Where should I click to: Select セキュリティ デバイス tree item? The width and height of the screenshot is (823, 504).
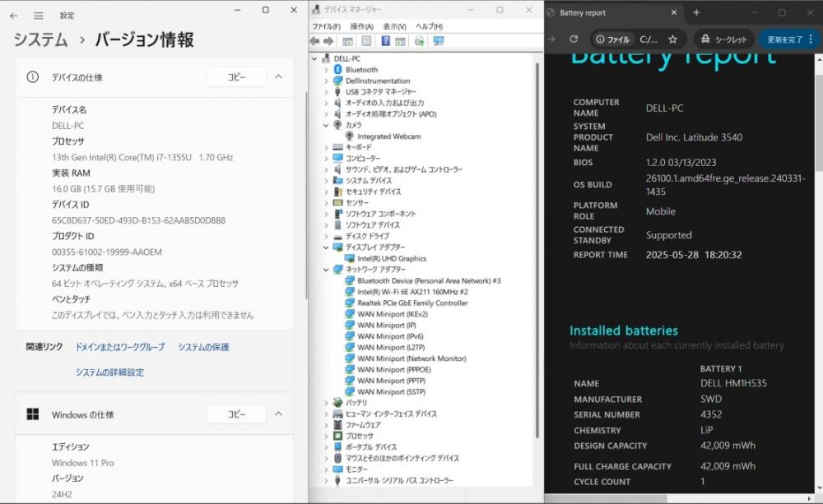click(x=373, y=192)
